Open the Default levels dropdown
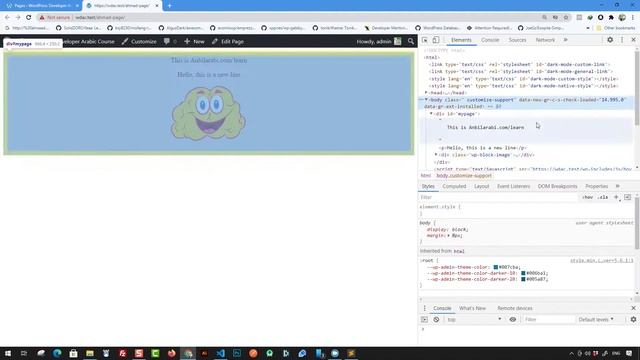 (596, 320)
